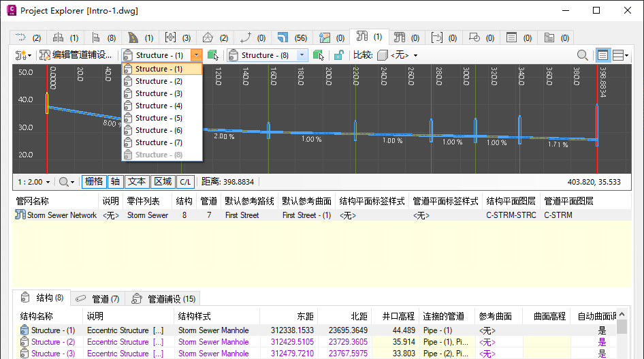Switch to 结构 (8) tab
Screen dimensions: 644x359
43,298
